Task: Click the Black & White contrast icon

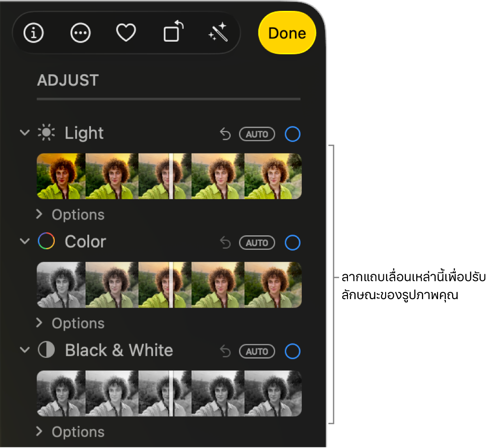Action: click(x=46, y=350)
